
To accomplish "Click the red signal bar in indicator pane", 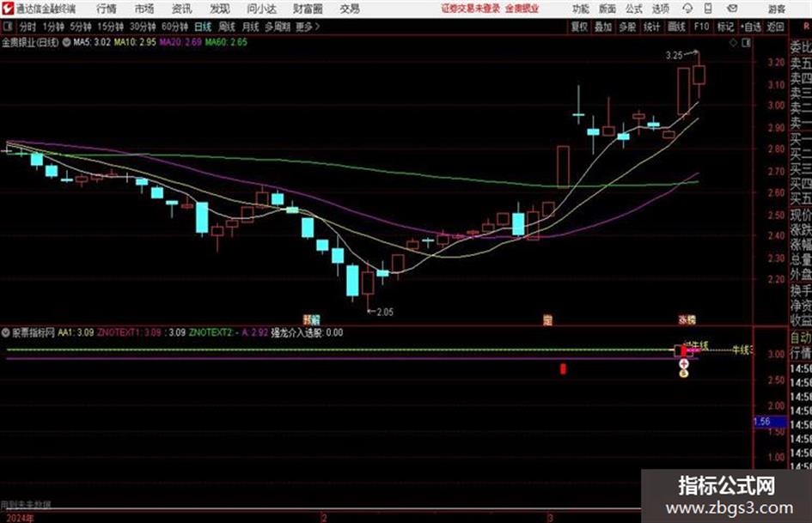I will [563, 369].
